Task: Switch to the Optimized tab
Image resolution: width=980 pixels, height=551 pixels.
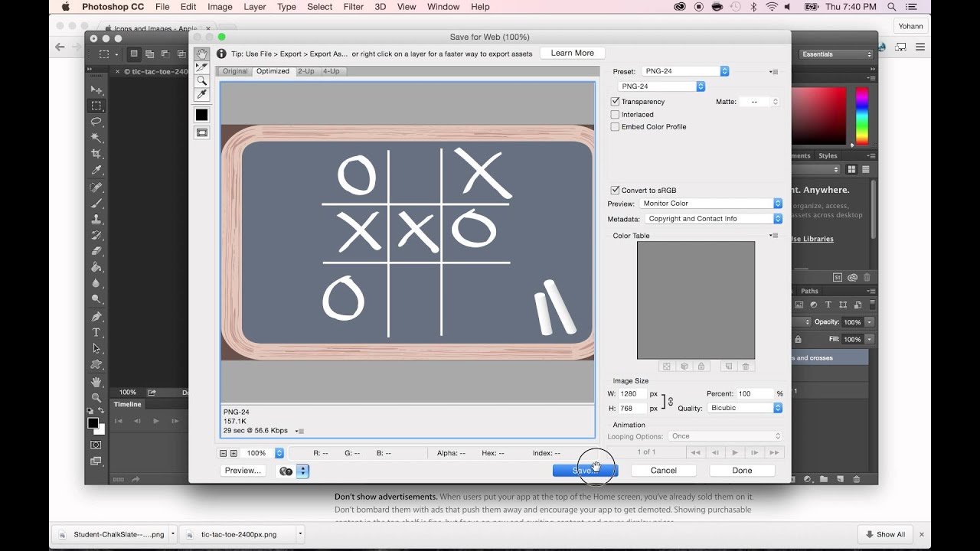Action: pyautogui.click(x=273, y=71)
